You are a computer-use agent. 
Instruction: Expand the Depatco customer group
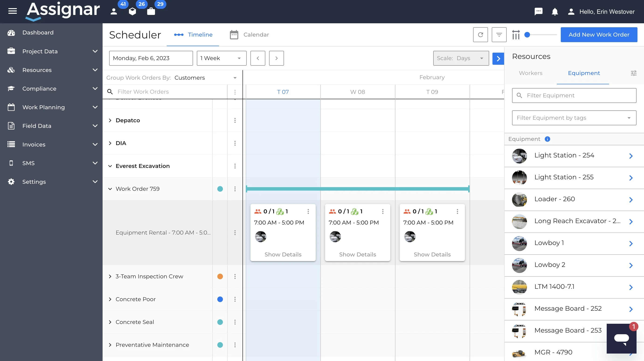coord(110,120)
